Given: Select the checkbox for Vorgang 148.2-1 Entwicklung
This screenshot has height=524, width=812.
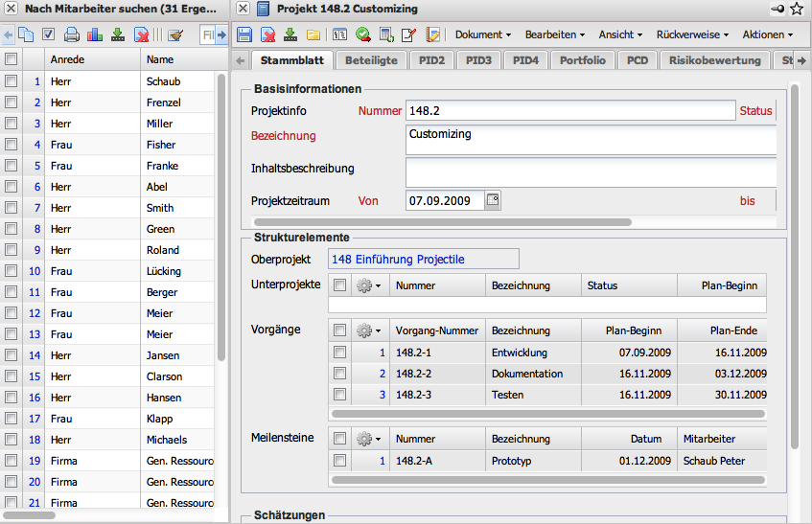Looking at the screenshot, I should click(x=339, y=353).
